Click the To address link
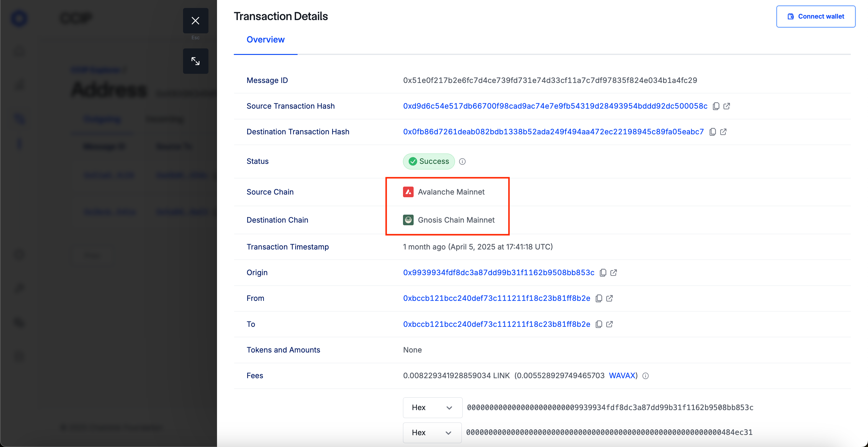 pos(496,324)
